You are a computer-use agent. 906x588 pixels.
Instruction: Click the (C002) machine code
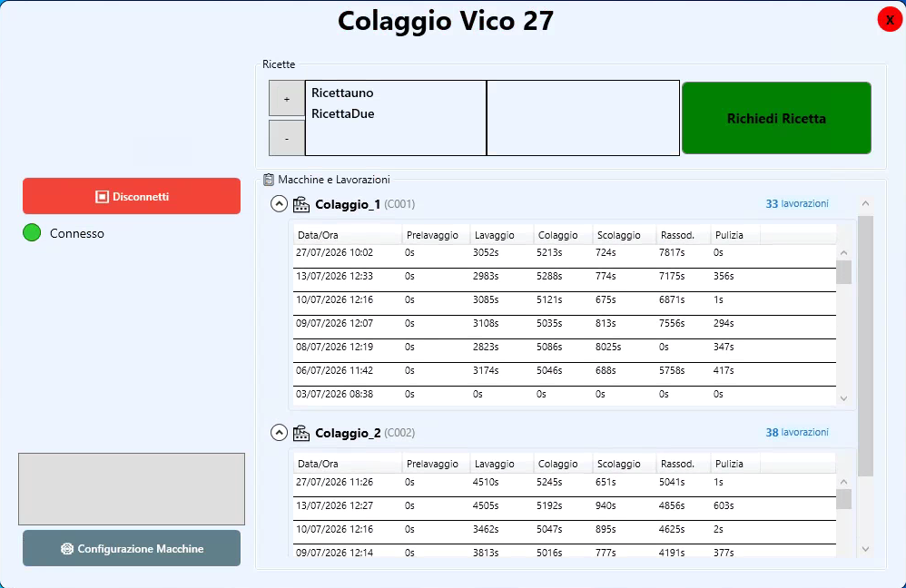coord(399,433)
